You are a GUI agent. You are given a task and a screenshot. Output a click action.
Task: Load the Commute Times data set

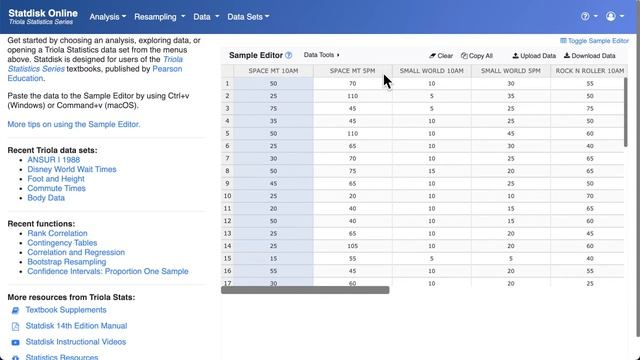[x=56, y=188]
